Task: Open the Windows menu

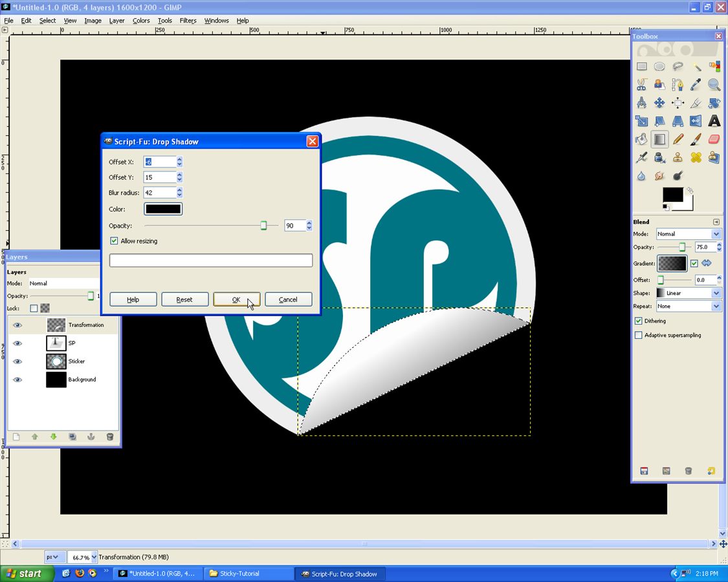Action: (216, 21)
